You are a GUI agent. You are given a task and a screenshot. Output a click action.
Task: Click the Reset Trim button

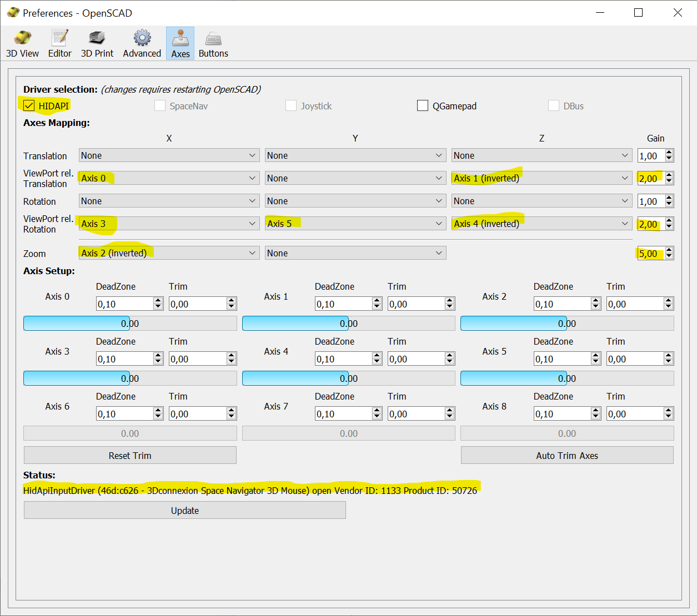tap(130, 456)
